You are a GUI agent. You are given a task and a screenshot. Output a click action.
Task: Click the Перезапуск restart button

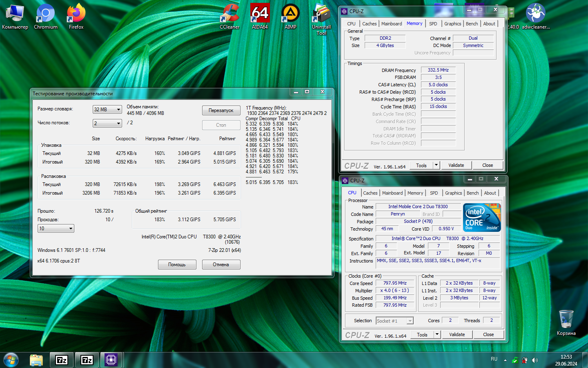[221, 110]
